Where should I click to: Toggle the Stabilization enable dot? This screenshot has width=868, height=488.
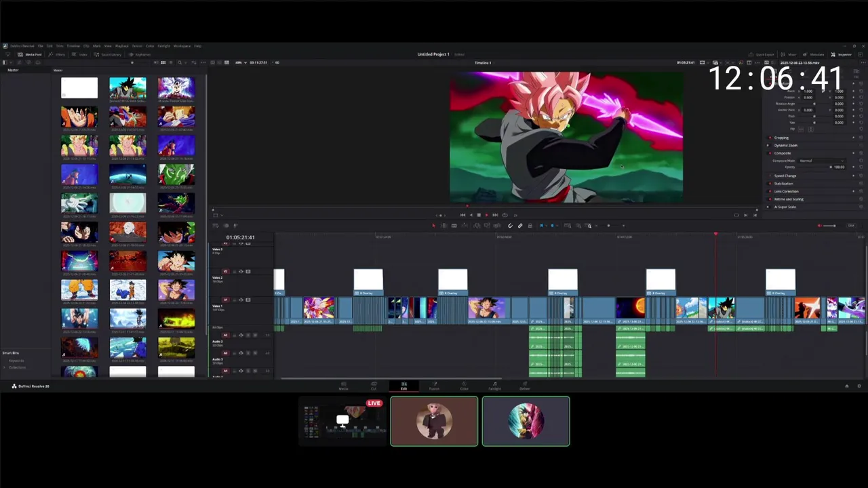770,184
